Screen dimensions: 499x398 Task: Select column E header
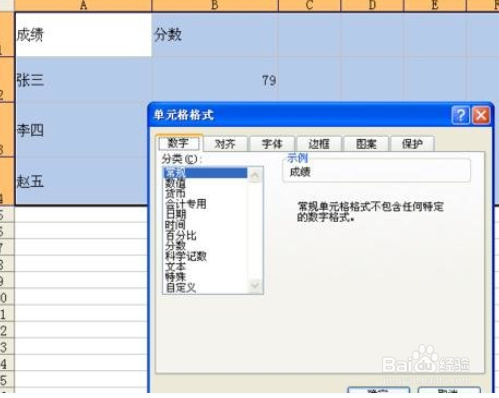435,5
